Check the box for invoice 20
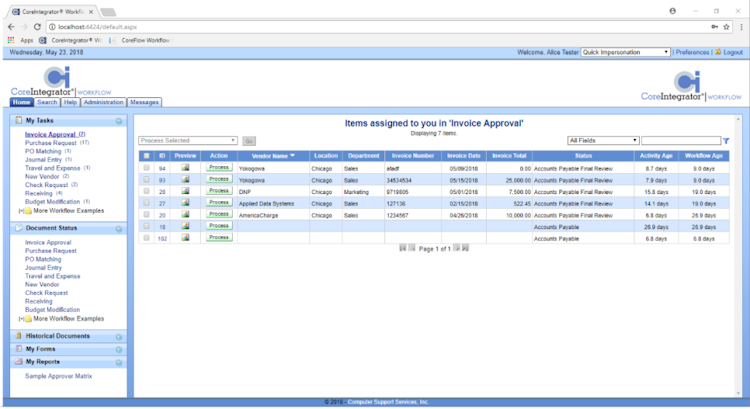The image size is (750, 409). click(146, 214)
